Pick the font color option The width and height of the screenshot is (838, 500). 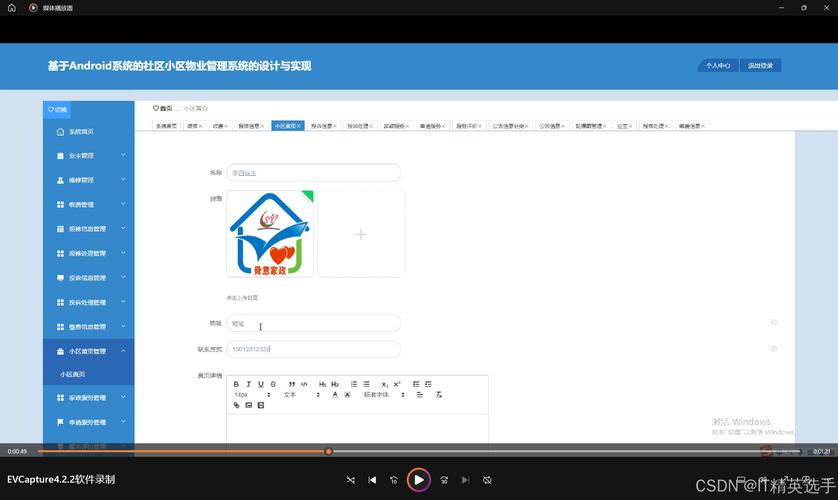(335, 395)
